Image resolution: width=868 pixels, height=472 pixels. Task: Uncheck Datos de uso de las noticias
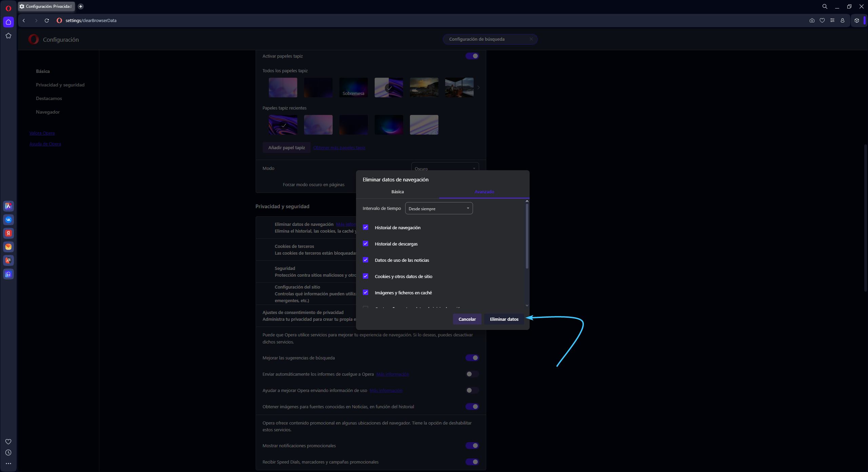tap(366, 260)
